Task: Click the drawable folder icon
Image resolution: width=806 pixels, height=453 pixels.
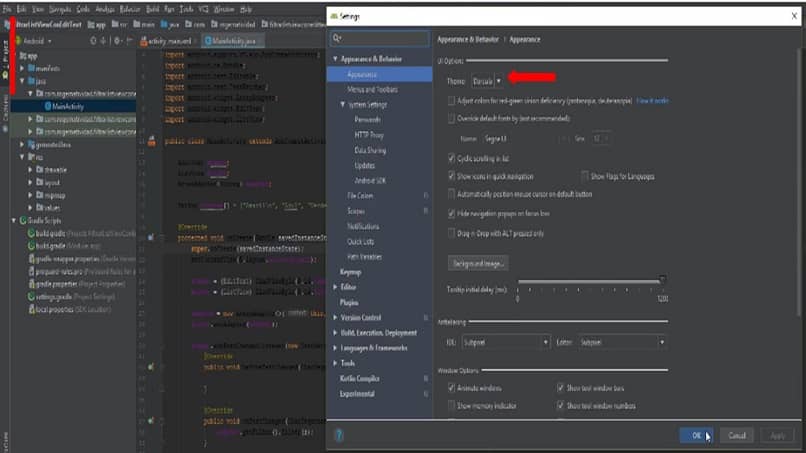Action: [40, 170]
